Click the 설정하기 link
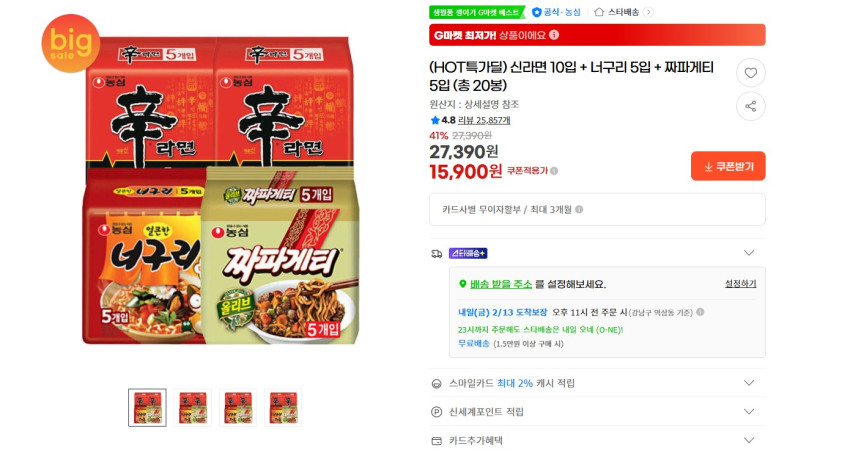850x454 pixels. tap(740, 284)
